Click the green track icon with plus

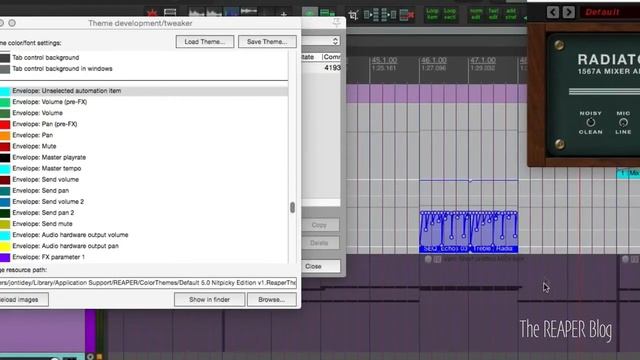[x=327, y=13]
